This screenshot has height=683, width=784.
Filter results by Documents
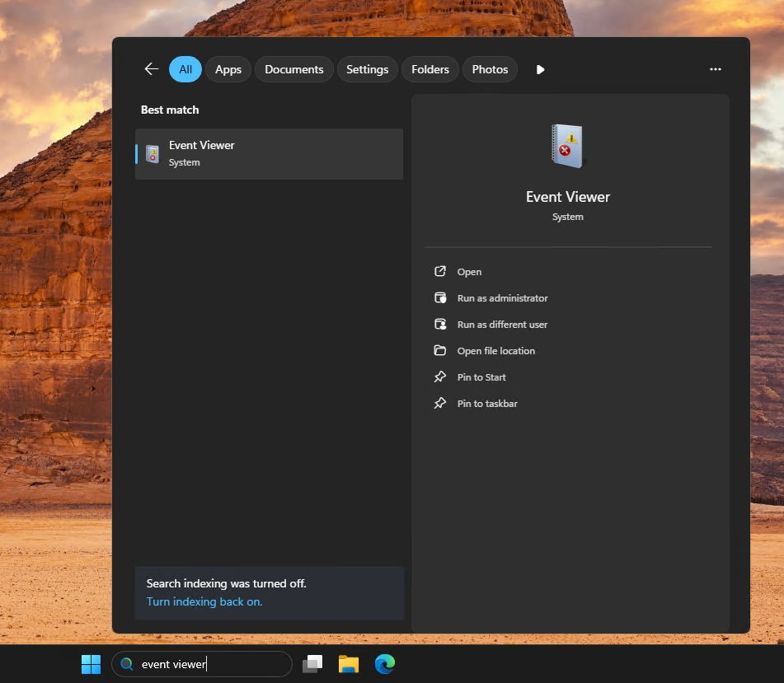click(x=294, y=69)
